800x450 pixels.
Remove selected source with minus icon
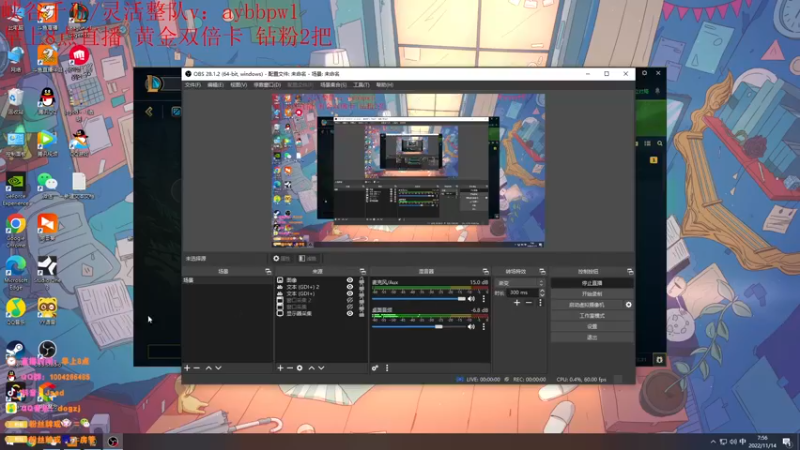[290, 368]
